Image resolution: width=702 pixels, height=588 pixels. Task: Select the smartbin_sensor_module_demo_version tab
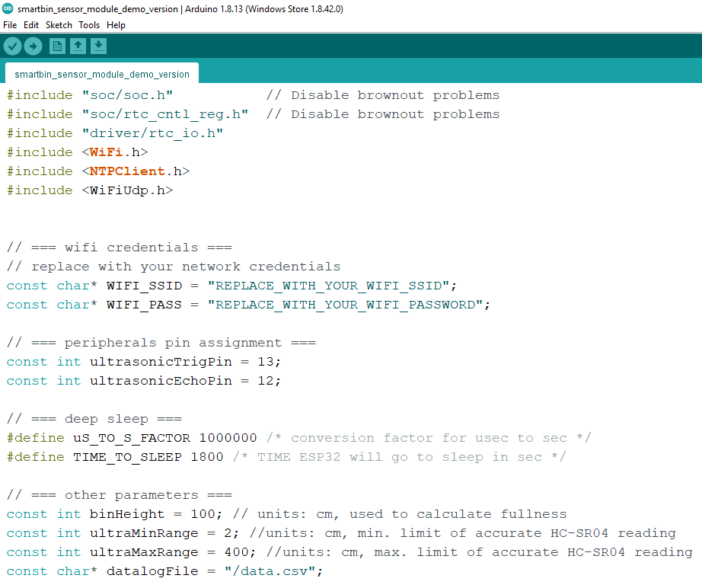[102, 74]
